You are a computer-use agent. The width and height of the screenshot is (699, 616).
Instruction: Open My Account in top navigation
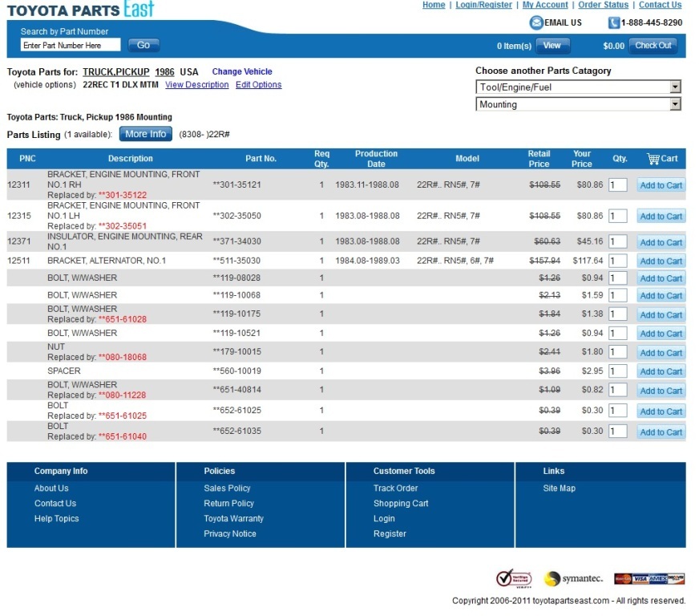coord(545,5)
